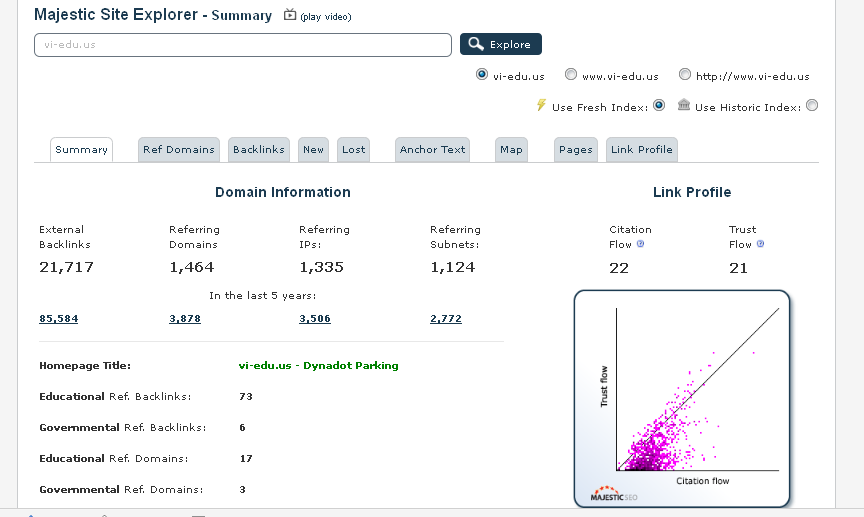Click the Historic Index building icon
The height and width of the screenshot is (517, 864).
coord(684,104)
